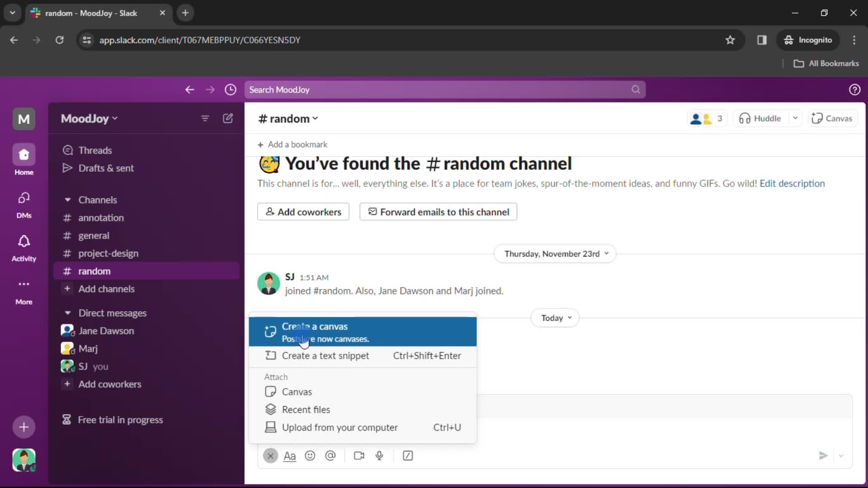The height and width of the screenshot is (488, 868).
Task: Go back in Slack history
Action: (x=189, y=89)
